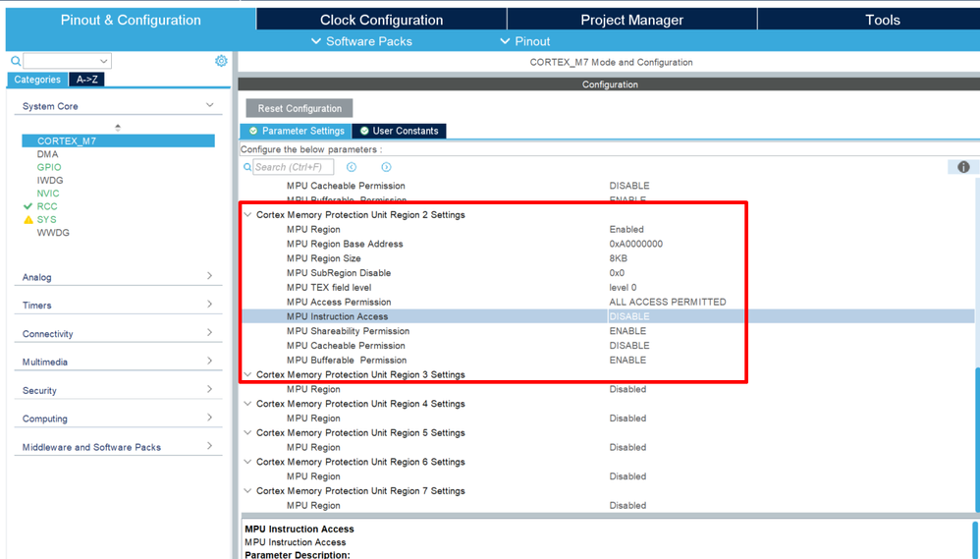
Task: Expand Middleware and Software Packs category
Action: point(210,446)
